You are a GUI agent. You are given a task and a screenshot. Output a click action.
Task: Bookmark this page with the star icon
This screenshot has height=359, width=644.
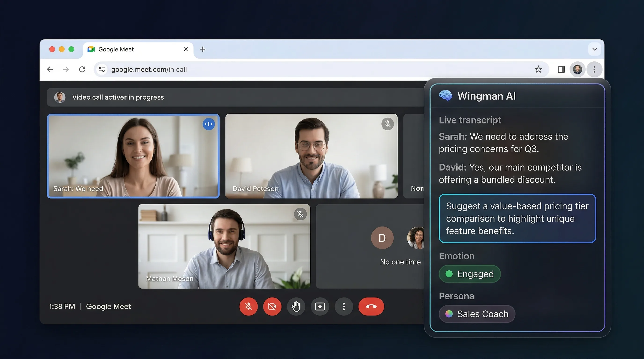click(538, 69)
